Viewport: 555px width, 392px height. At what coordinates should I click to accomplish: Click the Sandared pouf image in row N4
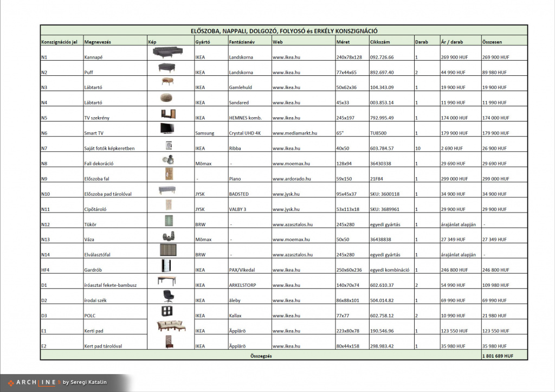pos(166,98)
